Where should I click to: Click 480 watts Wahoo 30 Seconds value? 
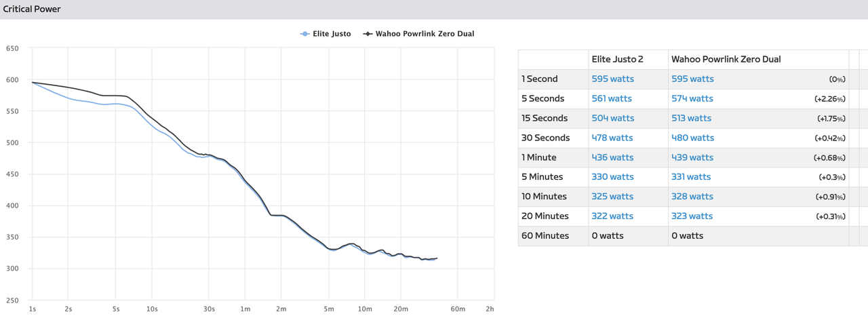coord(693,138)
